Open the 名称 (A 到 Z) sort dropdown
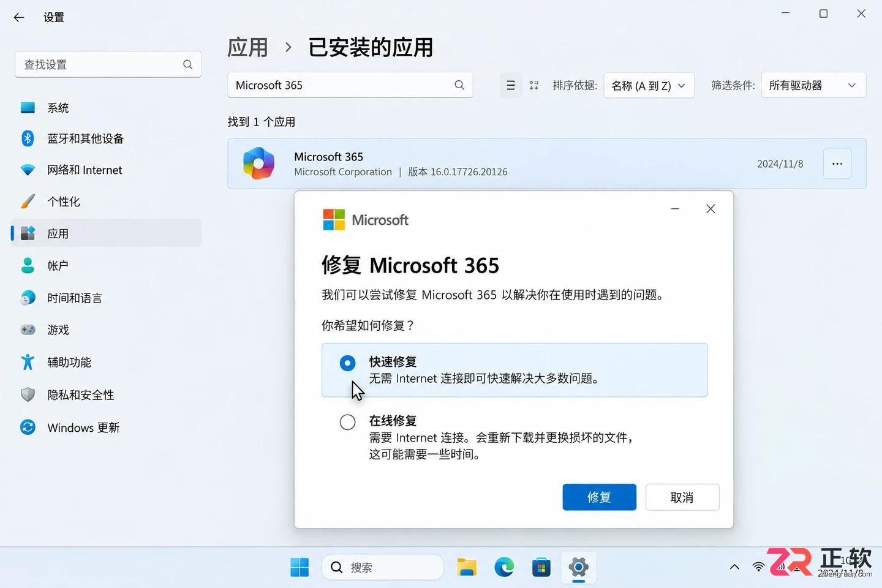Screen dimensions: 882x588 click(x=649, y=85)
